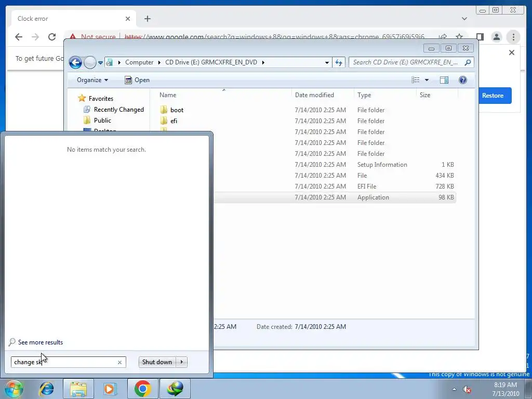
Task: Open Internet Explorer from the taskbar
Action: [x=46, y=389]
